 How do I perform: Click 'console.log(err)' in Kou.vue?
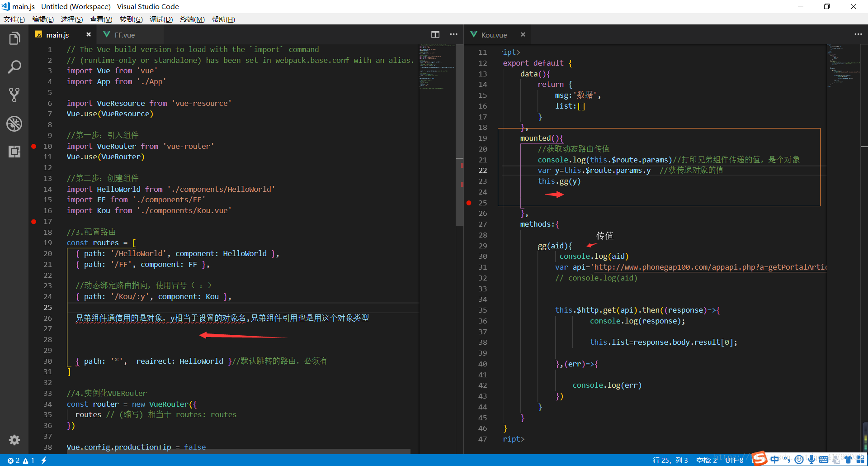click(x=607, y=385)
